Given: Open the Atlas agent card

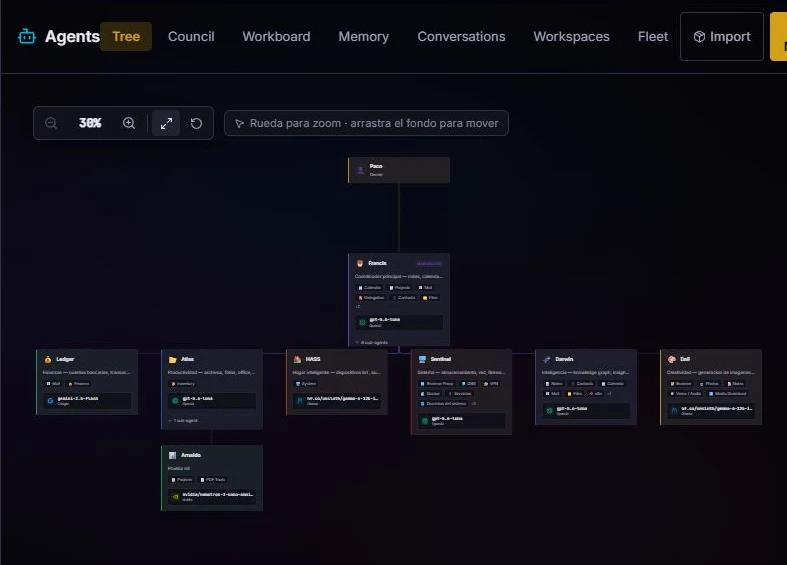Looking at the screenshot, I should point(212,389).
